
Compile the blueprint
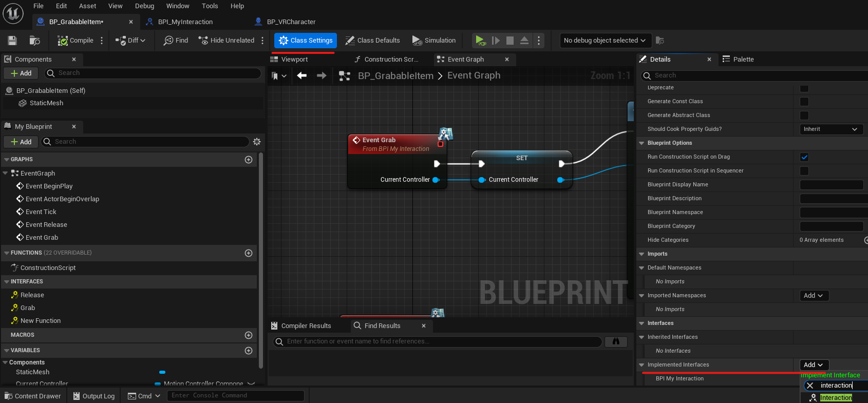(76, 41)
